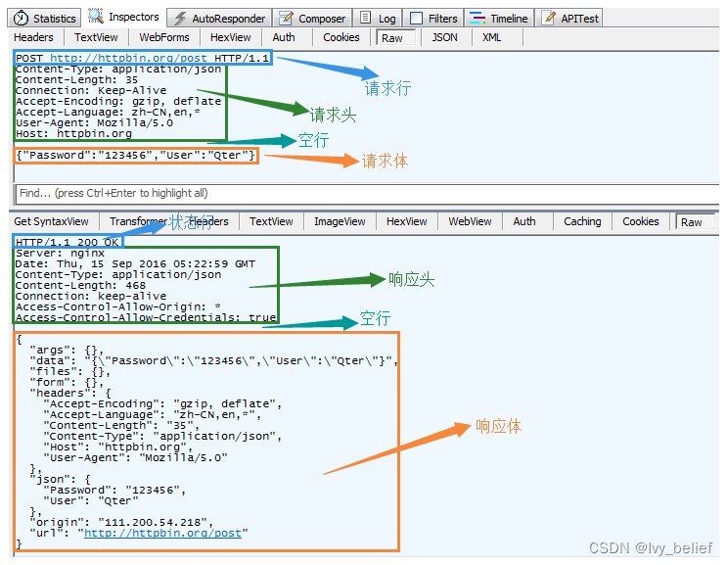Click the "args": {} line in response
Viewport: 728px width, 565px height.
(x=67, y=351)
